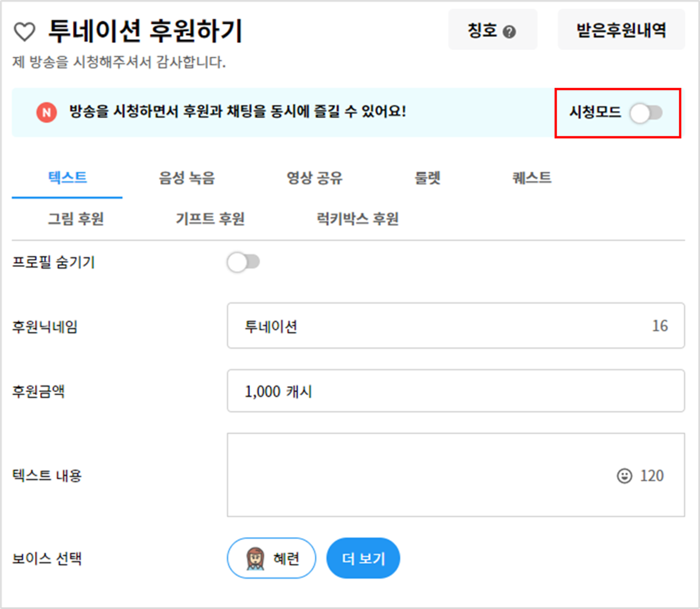Select the 퀘스트 tab
The width and height of the screenshot is (700, 609).
coord(532,178)
